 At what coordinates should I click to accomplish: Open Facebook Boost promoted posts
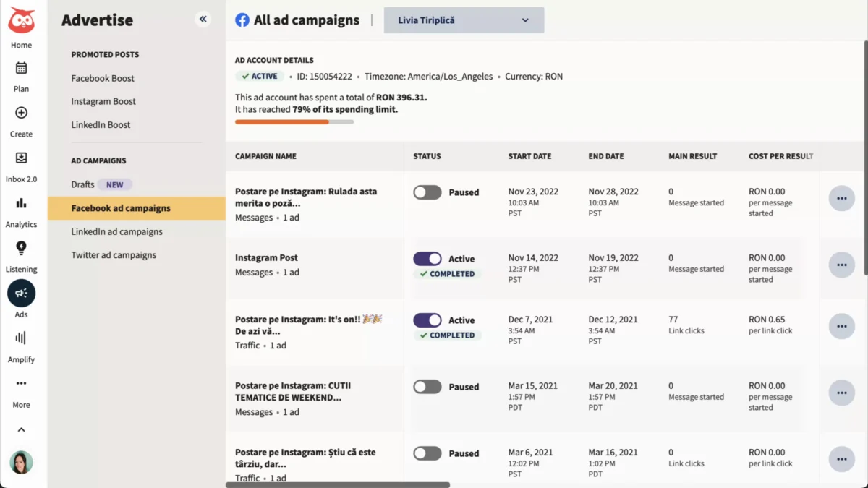click(x=103, y=78)
